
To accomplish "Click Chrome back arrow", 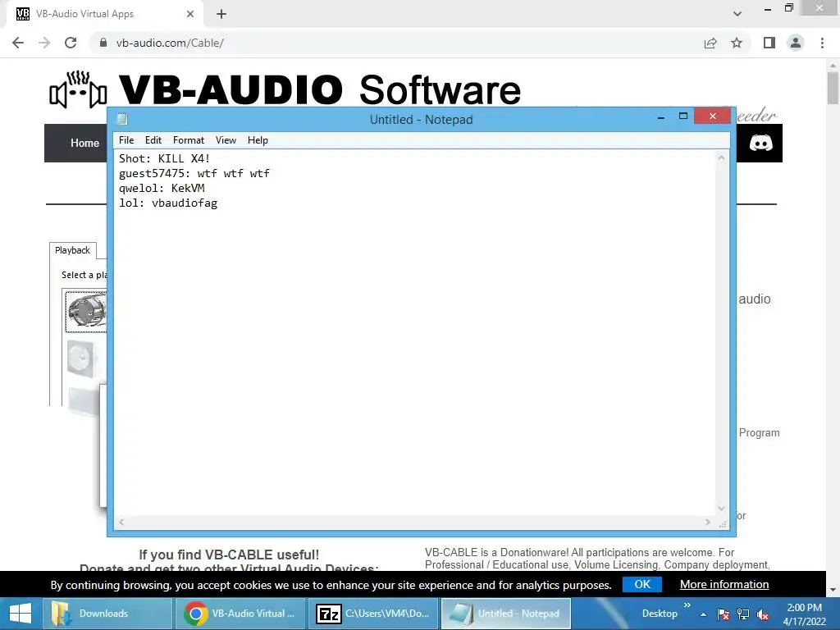I will tap(18, 43).
